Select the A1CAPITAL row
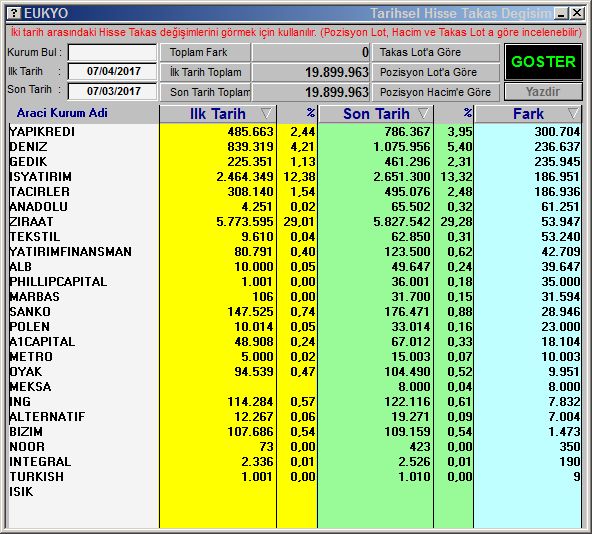The height and width of the screenshot is (534, 592). (294, 341)
